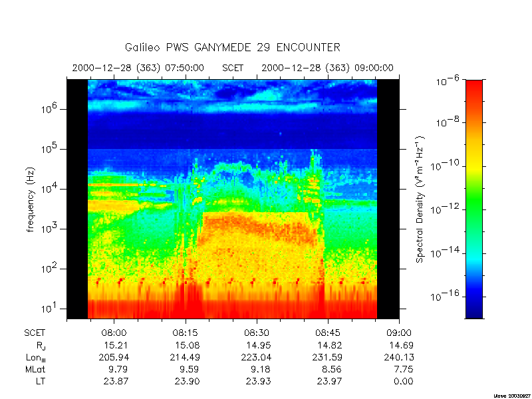Image resolution: width=532 pixels, height=399 pixels.
Task: Click the 10^-12 colorbar label
Action: [x=444, y=209]
